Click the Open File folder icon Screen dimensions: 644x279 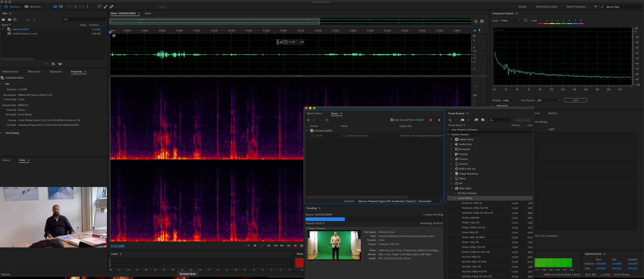pyautogui.click(x=4, y=19)
